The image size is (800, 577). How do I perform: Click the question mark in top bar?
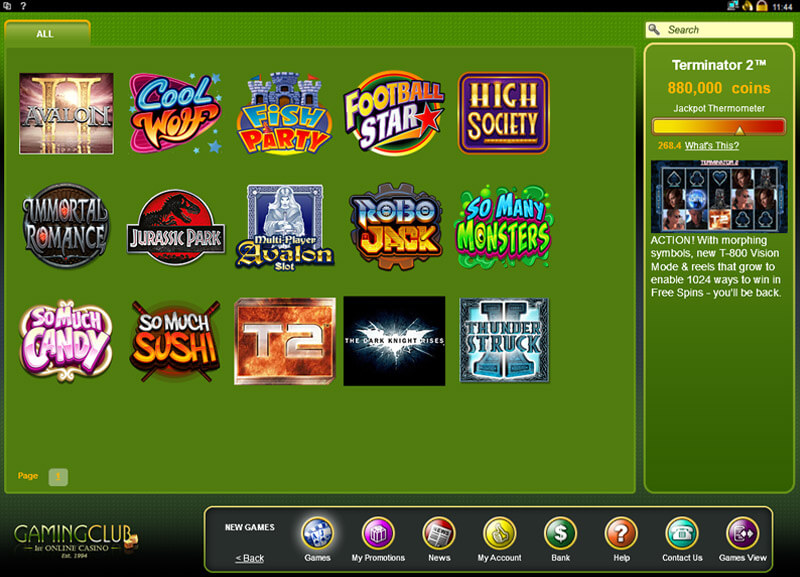(x=23, y=6)
